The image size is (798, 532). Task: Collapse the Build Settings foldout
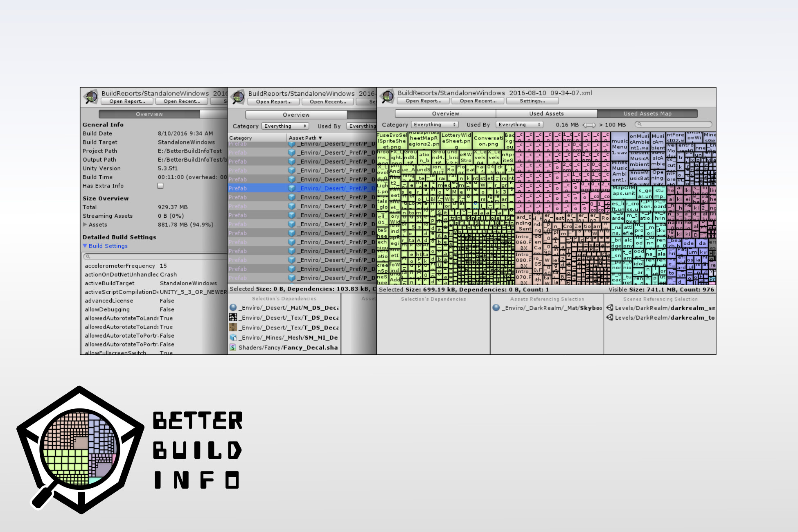(85, 246)
